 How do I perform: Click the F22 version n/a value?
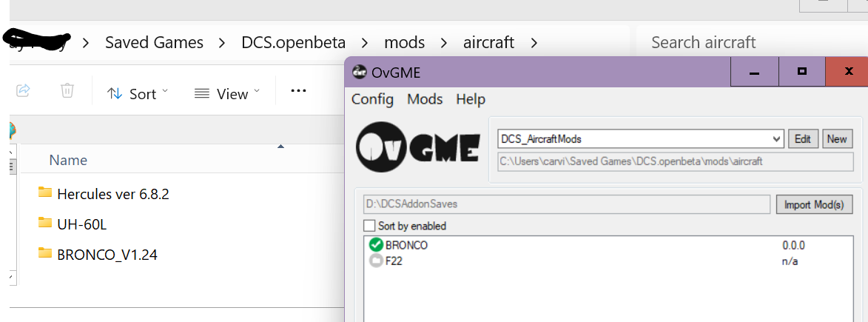[x=790, y=261]
